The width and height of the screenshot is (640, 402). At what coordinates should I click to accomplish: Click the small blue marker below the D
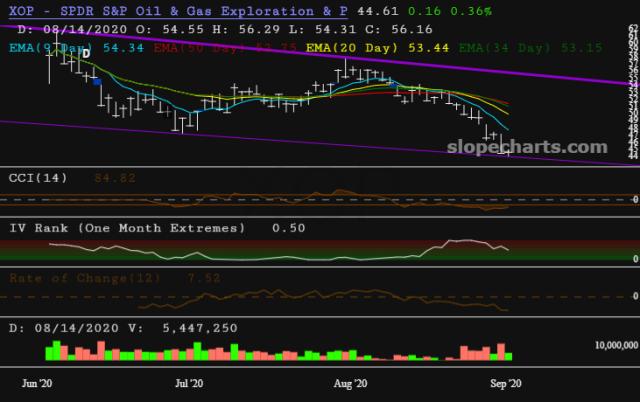[x=96, y=82]
